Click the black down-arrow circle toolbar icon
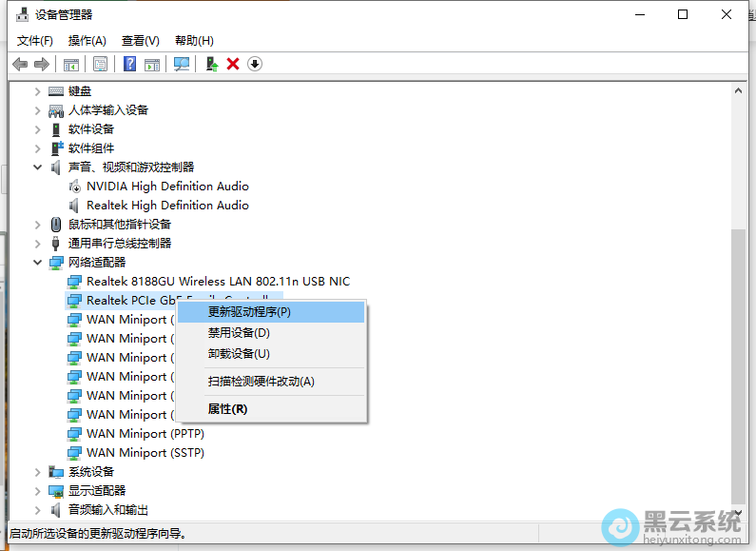Viewport: 756px width, 551px height. pyautogui.click(x=255, y=64)
